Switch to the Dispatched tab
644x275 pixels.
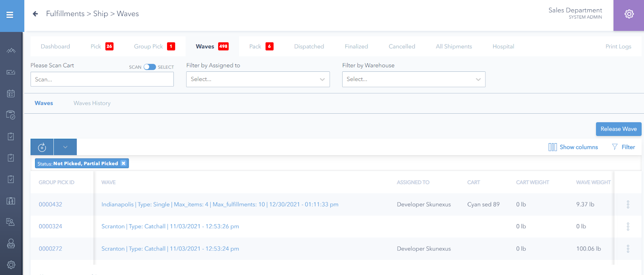coord(309,46)
